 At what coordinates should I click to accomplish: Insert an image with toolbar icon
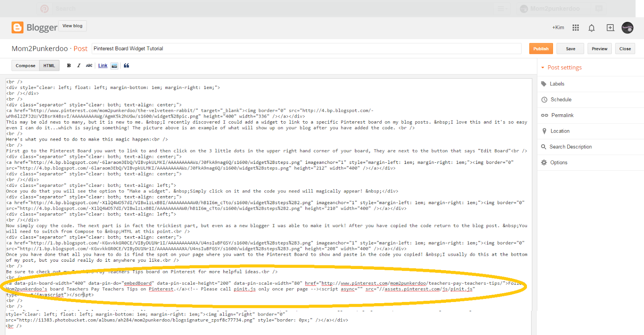point(114,66)
